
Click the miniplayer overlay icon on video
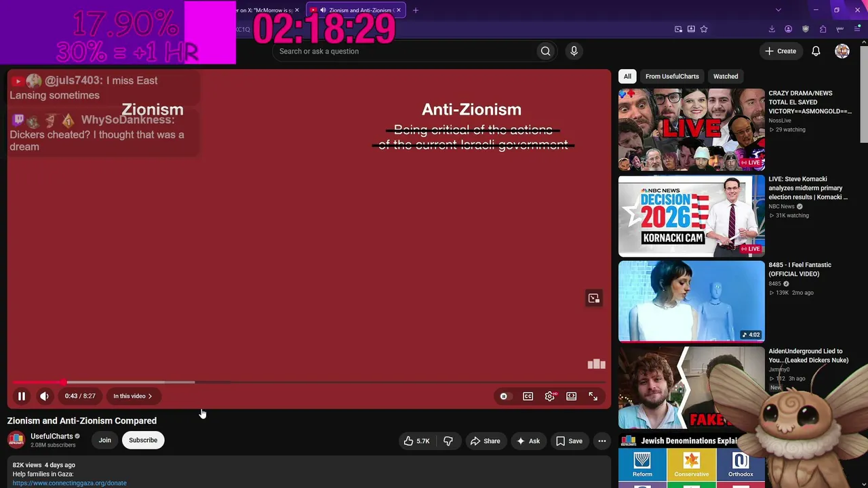point(594,298)
